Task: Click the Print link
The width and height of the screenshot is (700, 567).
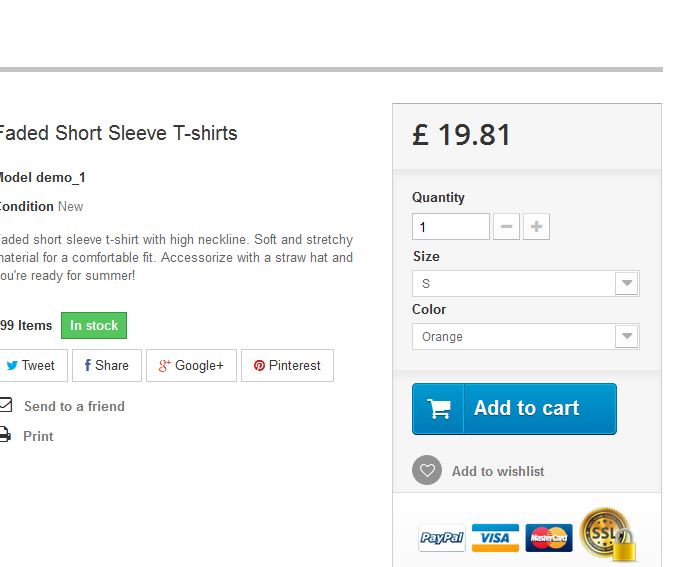Action: (x=38, y=436)
